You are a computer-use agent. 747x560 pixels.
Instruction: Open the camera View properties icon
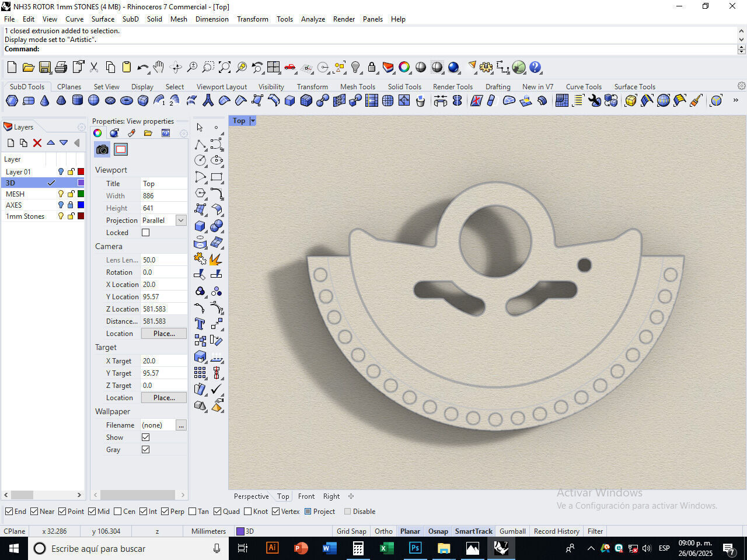pos(102,149)
